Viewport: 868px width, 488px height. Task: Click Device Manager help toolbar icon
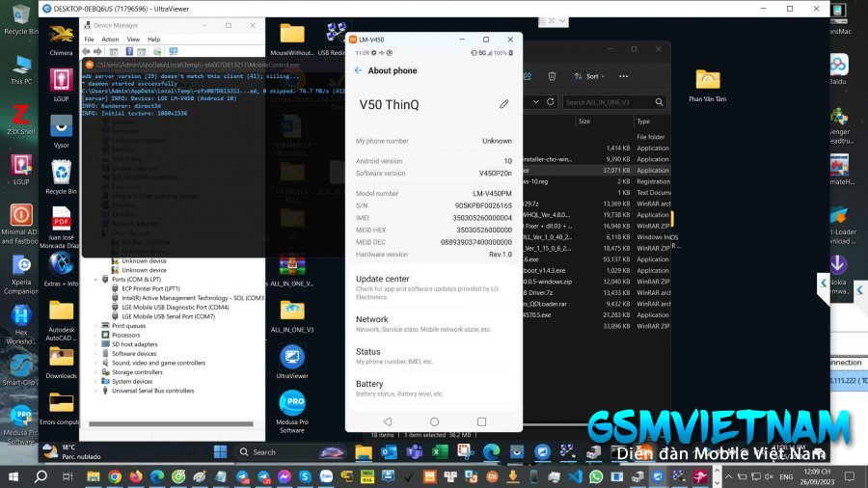coord(129,51)
